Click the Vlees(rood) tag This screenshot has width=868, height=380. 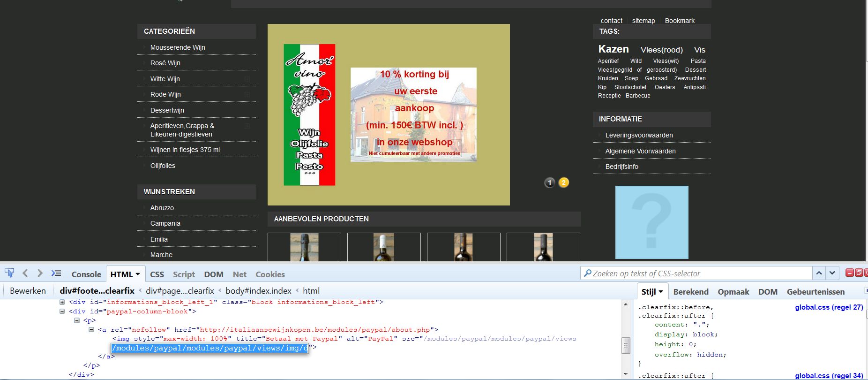(661, 50)
